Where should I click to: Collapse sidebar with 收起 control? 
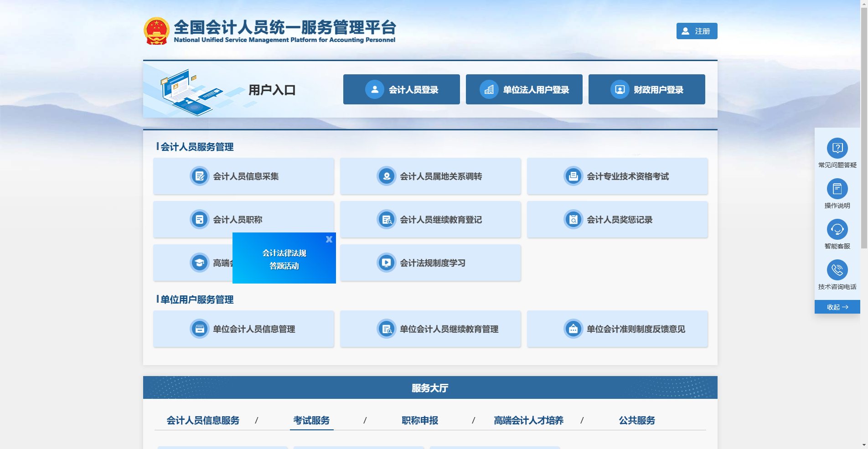tap(837, 307)
